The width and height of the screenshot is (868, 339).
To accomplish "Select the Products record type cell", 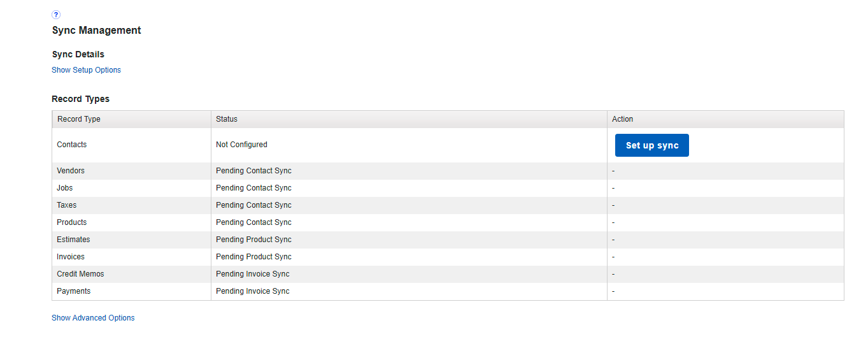I will coord(72,222).
